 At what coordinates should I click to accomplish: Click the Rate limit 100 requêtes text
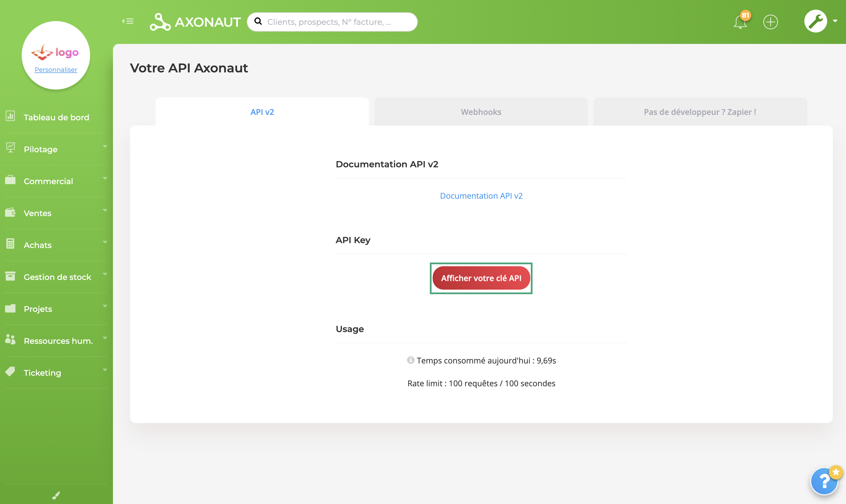point(481,383)
